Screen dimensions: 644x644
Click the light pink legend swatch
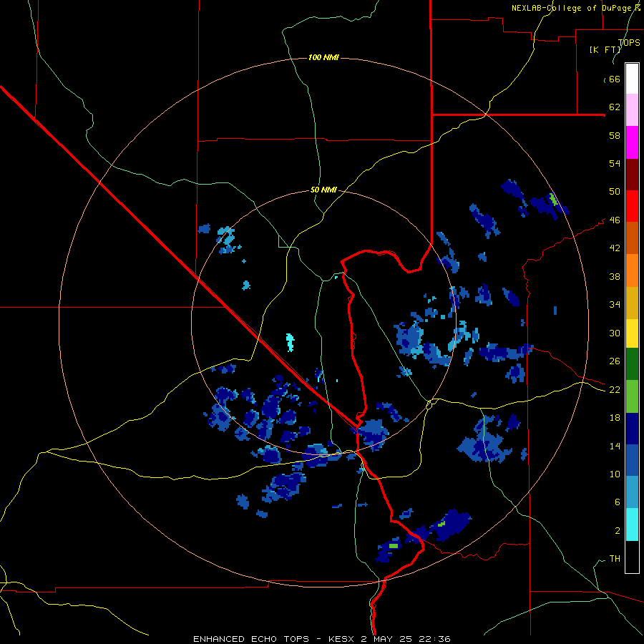(x=632, y=110)
